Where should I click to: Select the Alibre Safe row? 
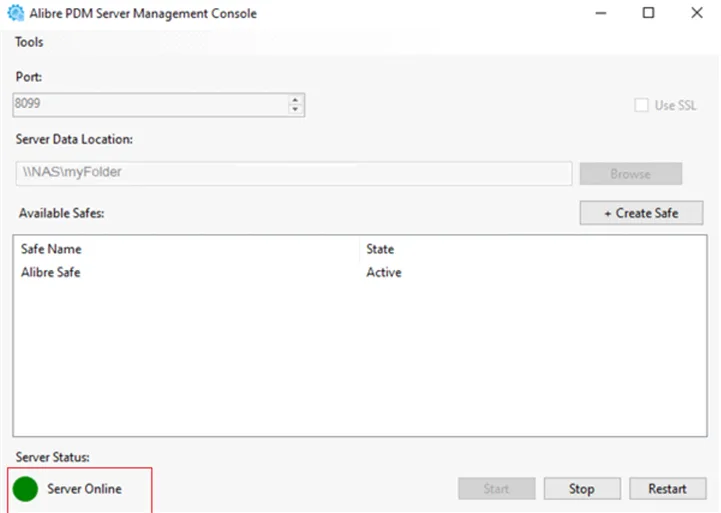click(x=360, y=272)
